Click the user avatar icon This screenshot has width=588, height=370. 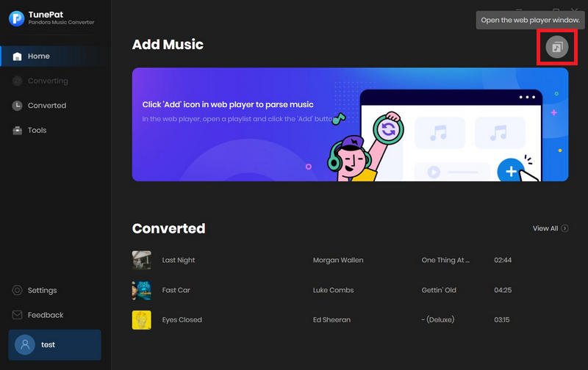point(25,344)
